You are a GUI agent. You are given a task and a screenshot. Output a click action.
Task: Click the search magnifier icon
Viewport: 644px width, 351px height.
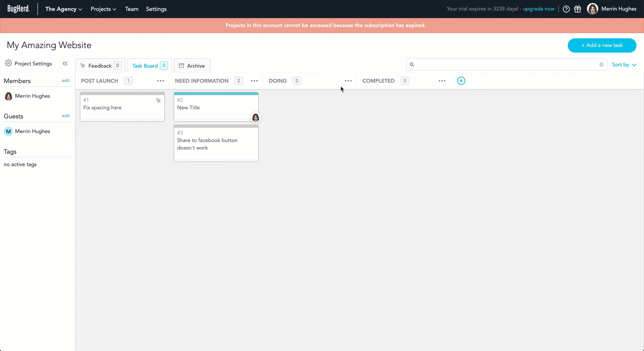pos(412,65)
